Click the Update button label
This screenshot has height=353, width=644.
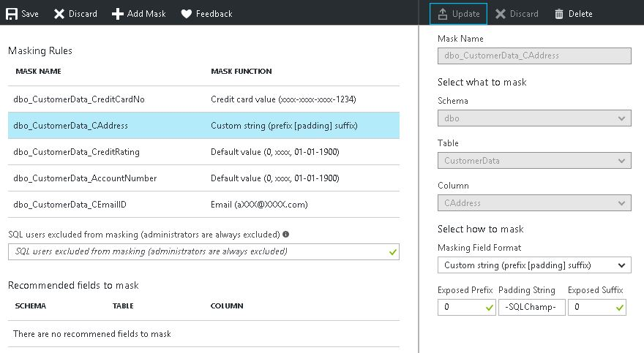pos(465,14)
